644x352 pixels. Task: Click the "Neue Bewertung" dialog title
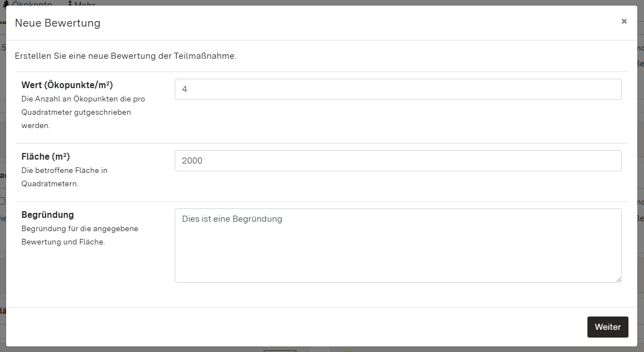57,23
